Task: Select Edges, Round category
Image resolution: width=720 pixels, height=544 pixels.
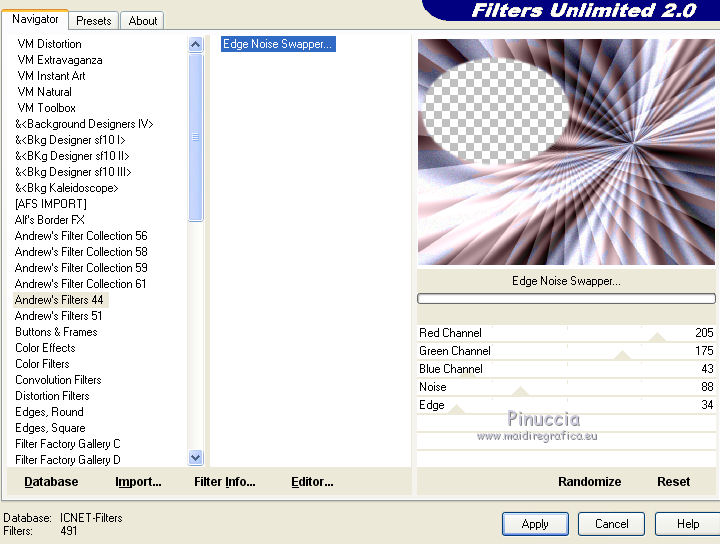Action: point(49,412)
